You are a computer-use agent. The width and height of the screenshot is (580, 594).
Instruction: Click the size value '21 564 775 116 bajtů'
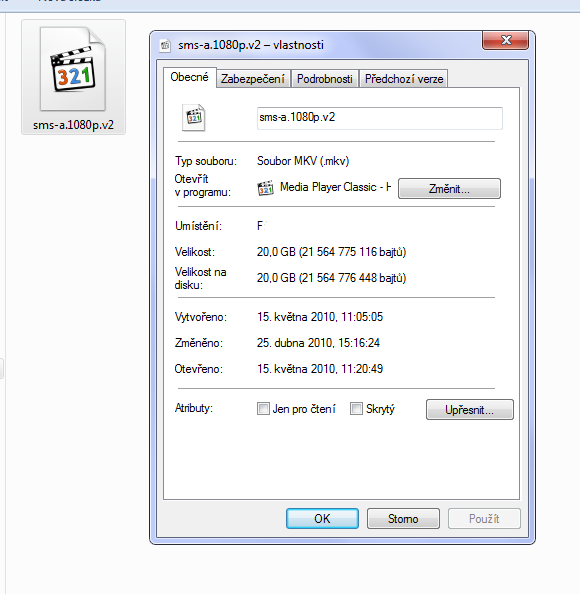(353, 252)
